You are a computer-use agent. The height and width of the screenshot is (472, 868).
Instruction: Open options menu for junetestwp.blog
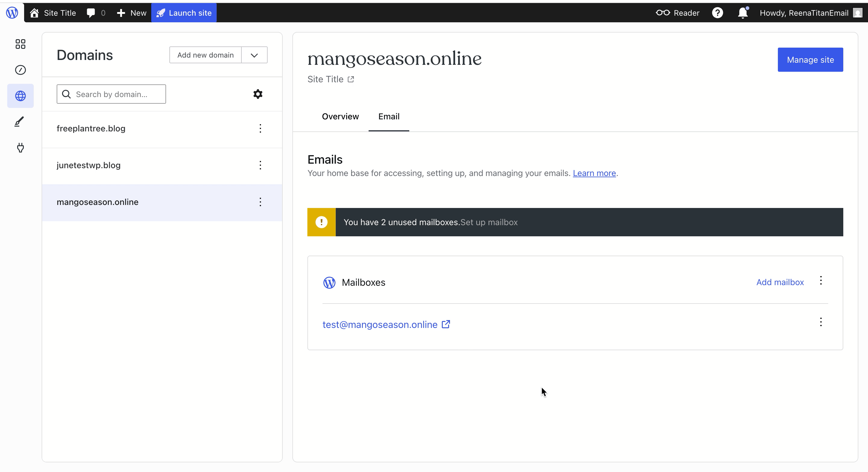pos(260,165)
